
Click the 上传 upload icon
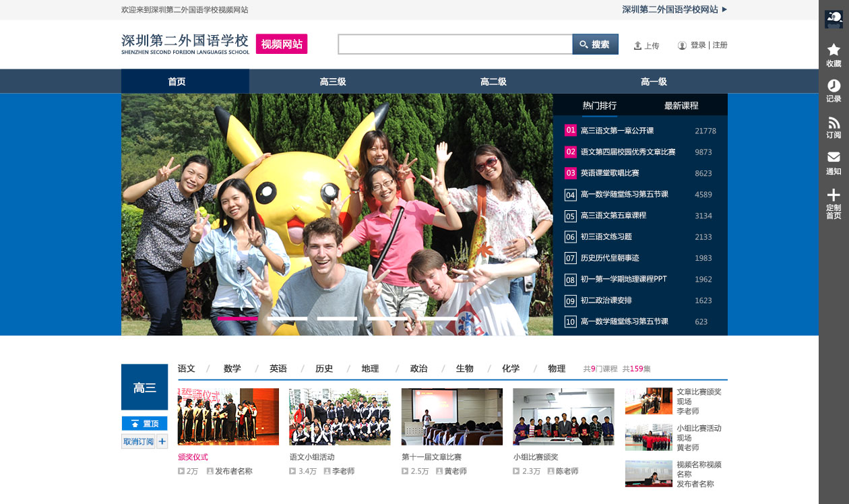tap(637, 46)
